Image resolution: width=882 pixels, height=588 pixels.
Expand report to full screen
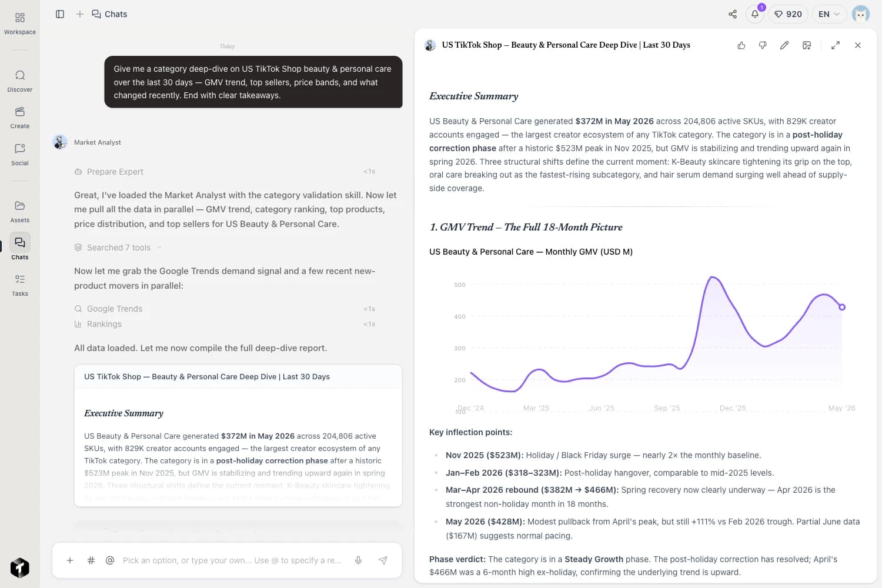836,45
